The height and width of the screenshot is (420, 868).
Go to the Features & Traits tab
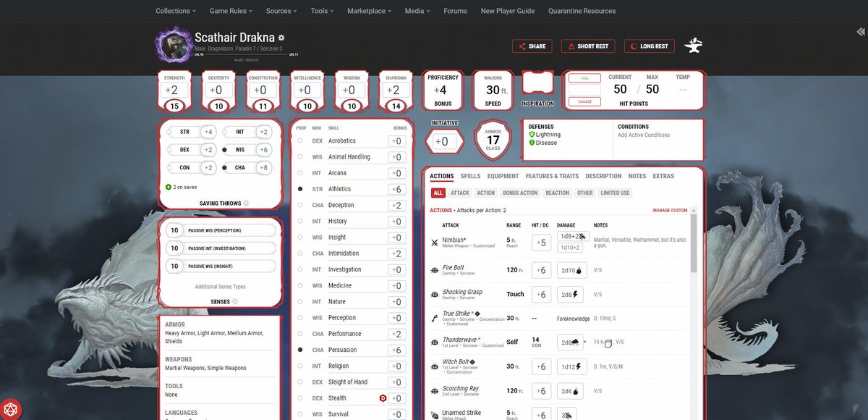552,176
